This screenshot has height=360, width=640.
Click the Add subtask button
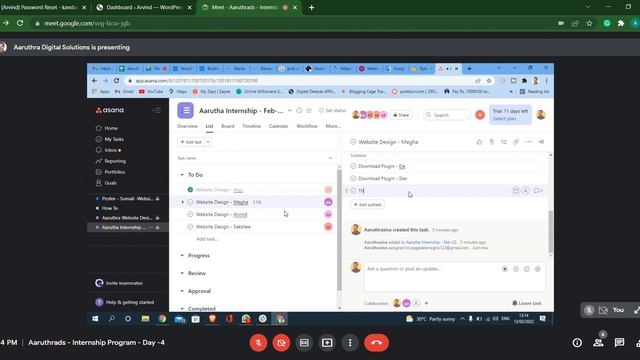367,204
